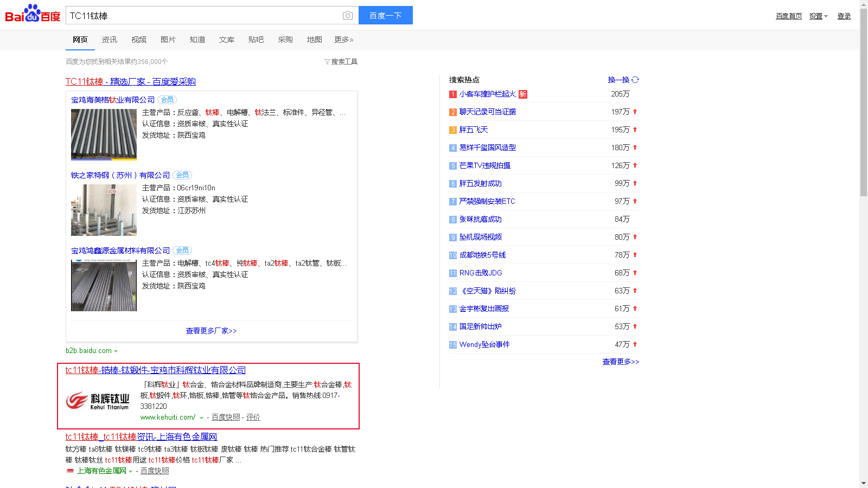Open the 设置 settings dropdown
This screenshot has height=488, width=868.
point(819,16)
